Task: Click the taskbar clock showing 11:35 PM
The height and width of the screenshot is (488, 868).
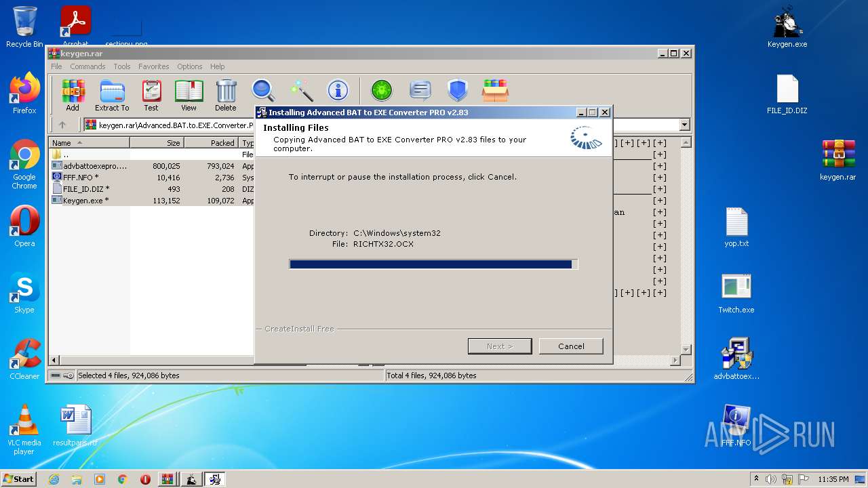Action: click(833, 479)
